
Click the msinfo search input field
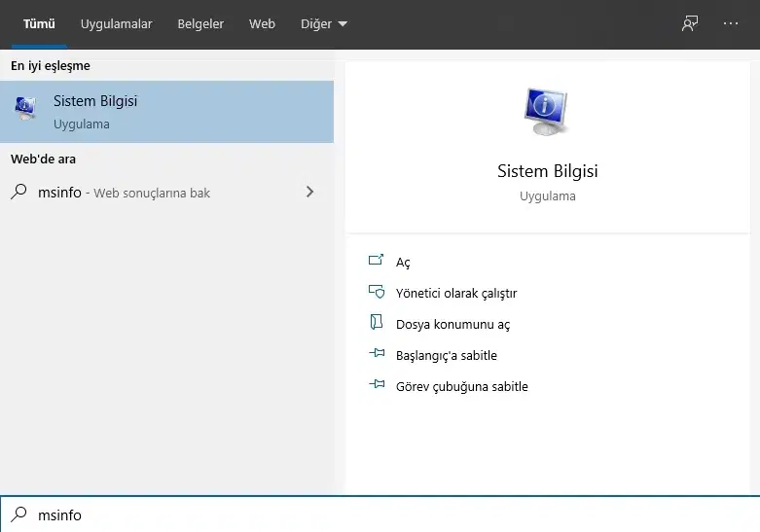(x=380, y=514)
